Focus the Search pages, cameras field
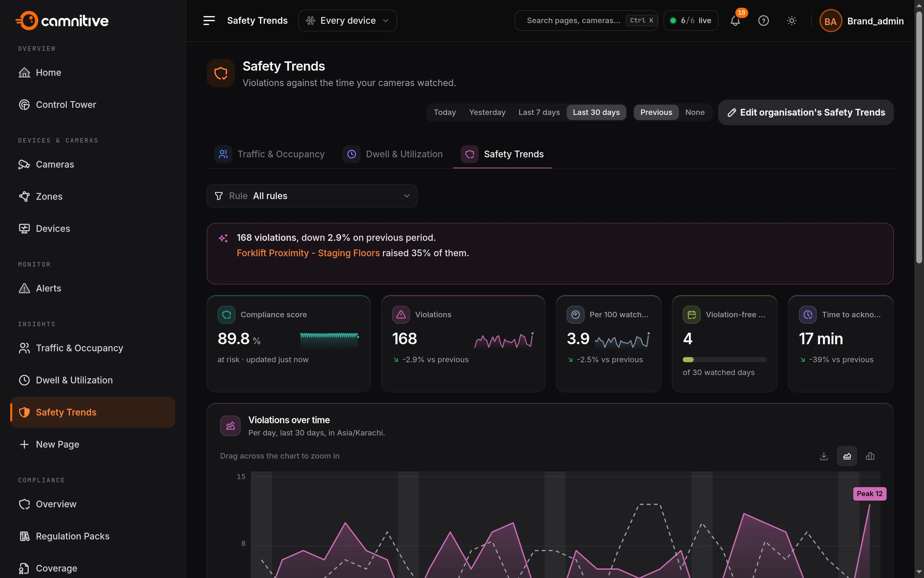 coord(586,21)
